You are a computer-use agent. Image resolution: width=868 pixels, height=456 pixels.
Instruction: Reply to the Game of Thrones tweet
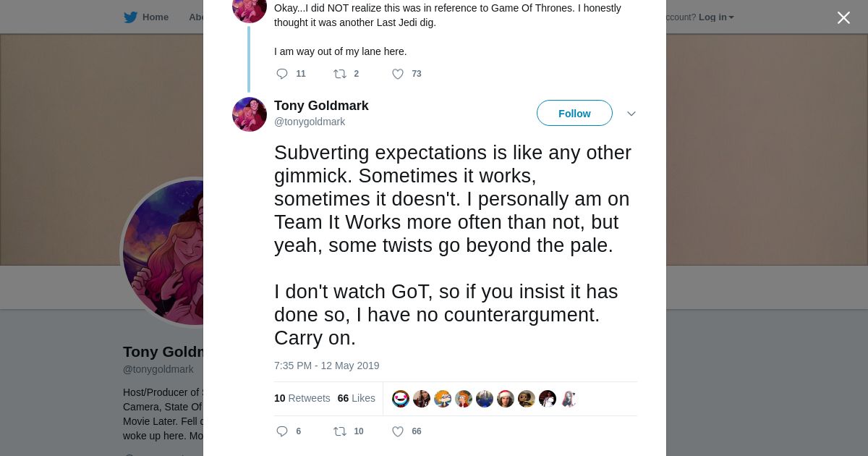pos(282,74)
